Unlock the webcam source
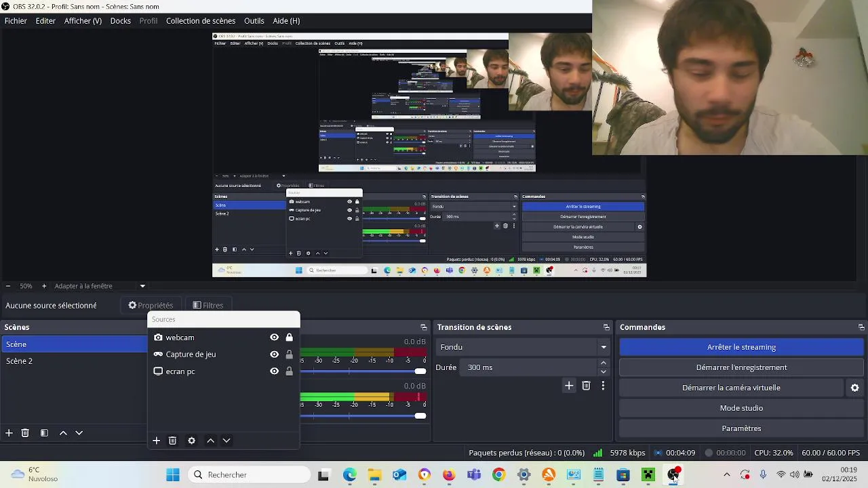The width and height of the screenshot is (868, 488). tap(290, 338)
